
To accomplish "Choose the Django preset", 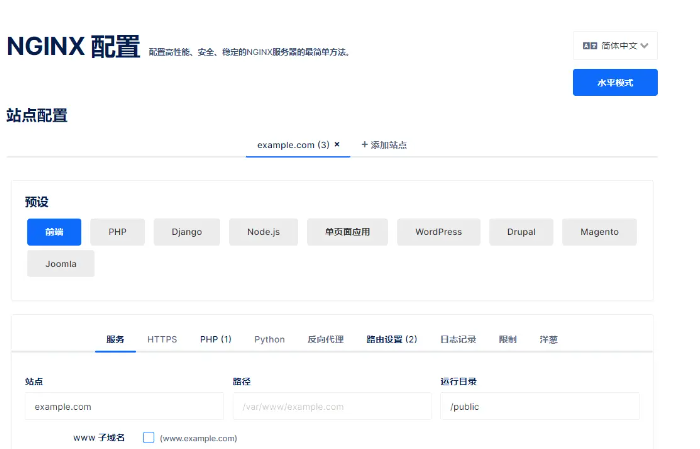I will point(187,232).
